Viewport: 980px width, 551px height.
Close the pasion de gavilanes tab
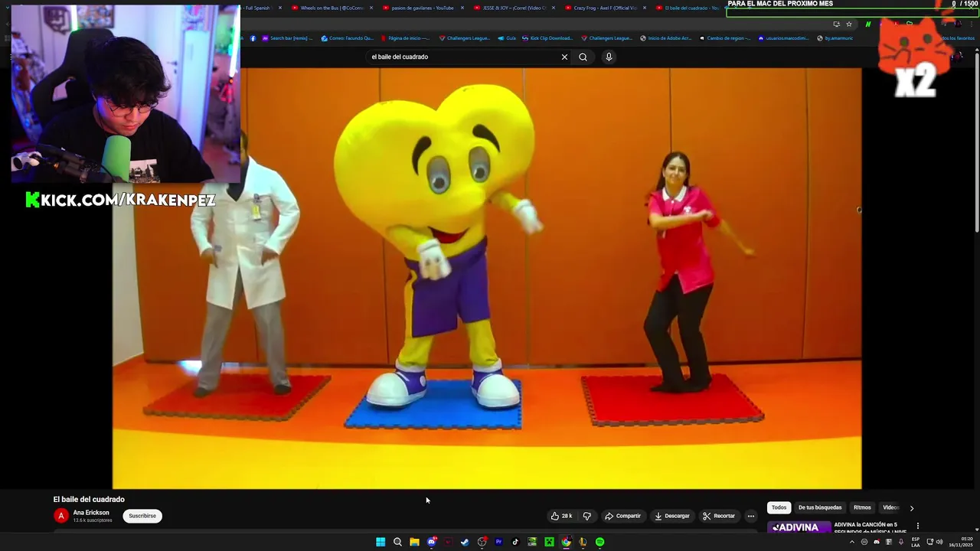coord(462,8)
